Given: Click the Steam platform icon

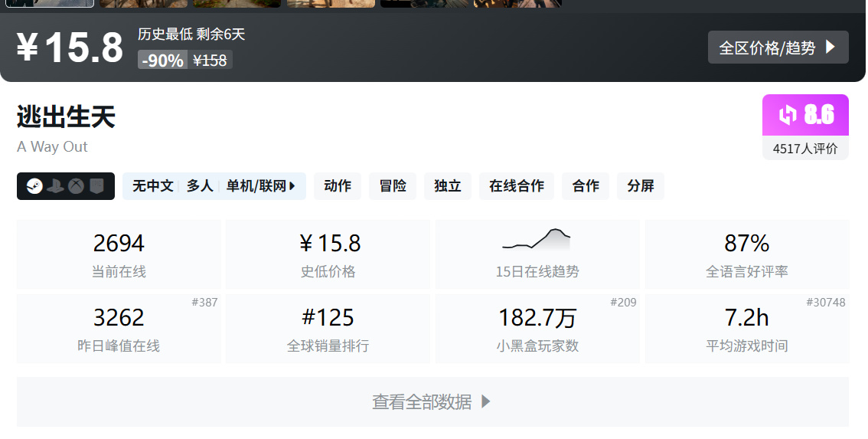Looking at the screenshot, I should point(34,186).
